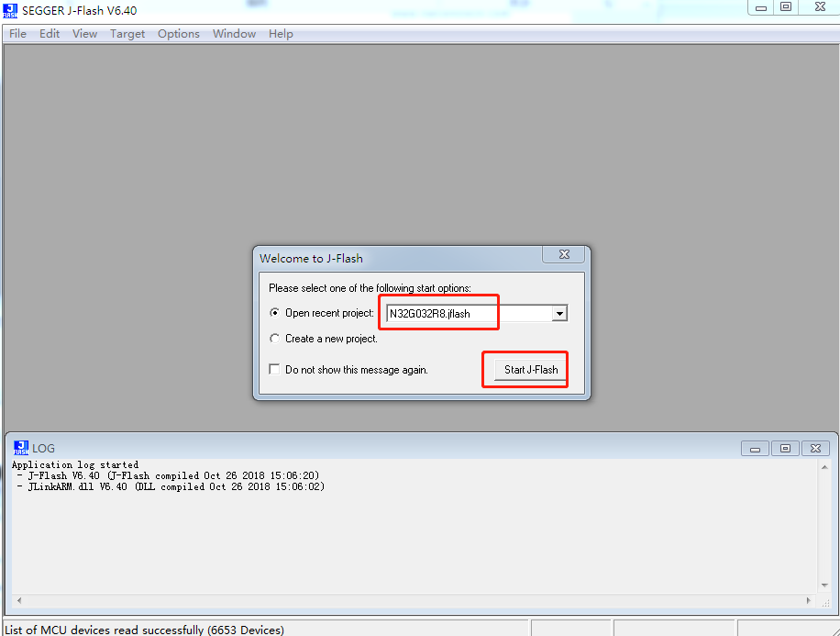Image resolution: width=840 pixels, height=636 pixels.
Task: Open the Window menu
Action: coord(234,34)
